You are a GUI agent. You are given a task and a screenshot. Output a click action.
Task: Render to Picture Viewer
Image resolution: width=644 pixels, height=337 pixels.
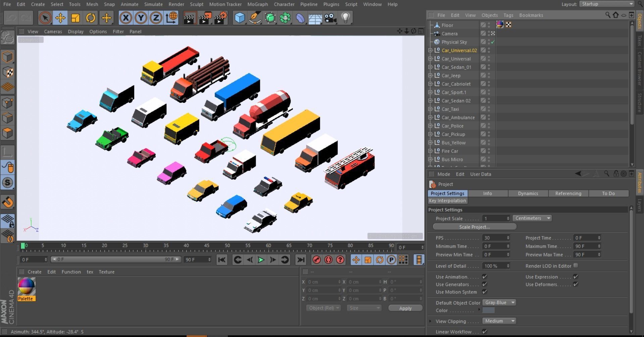[205, 18]
